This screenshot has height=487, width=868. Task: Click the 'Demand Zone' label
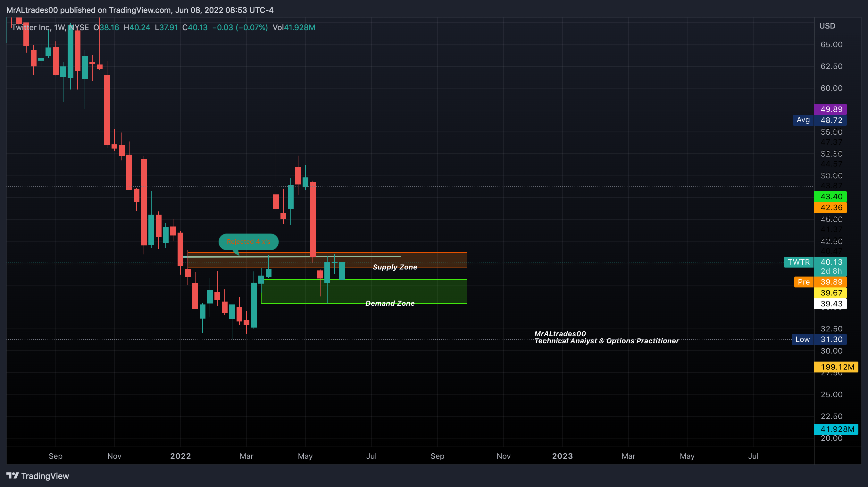click(x=390, y=303)
